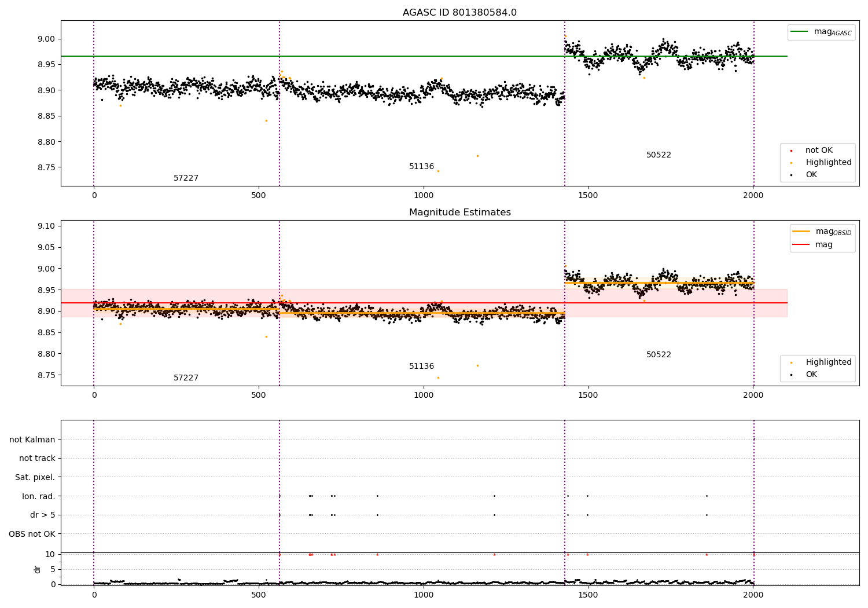Click the '2000' x-tick under the Magnitude Estimates plot
This screenshot has height=608, width=868.
(x=753, y=395)
